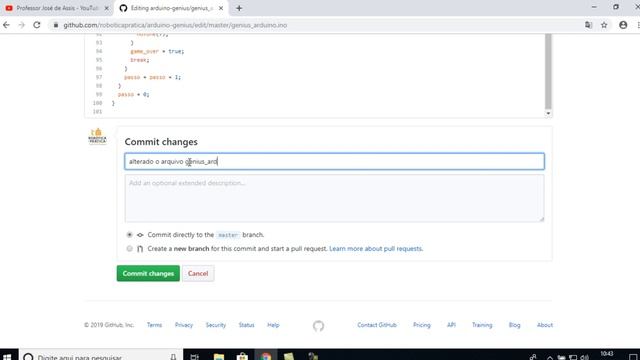Click the volume icon in system tray

click(584, 357)
